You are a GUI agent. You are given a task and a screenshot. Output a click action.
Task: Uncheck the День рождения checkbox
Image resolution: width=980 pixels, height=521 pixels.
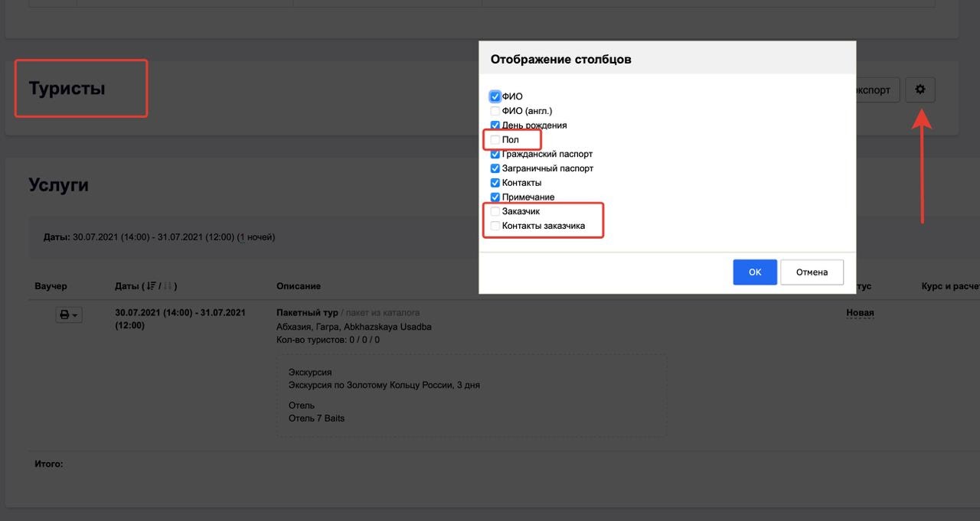point(495,125)
